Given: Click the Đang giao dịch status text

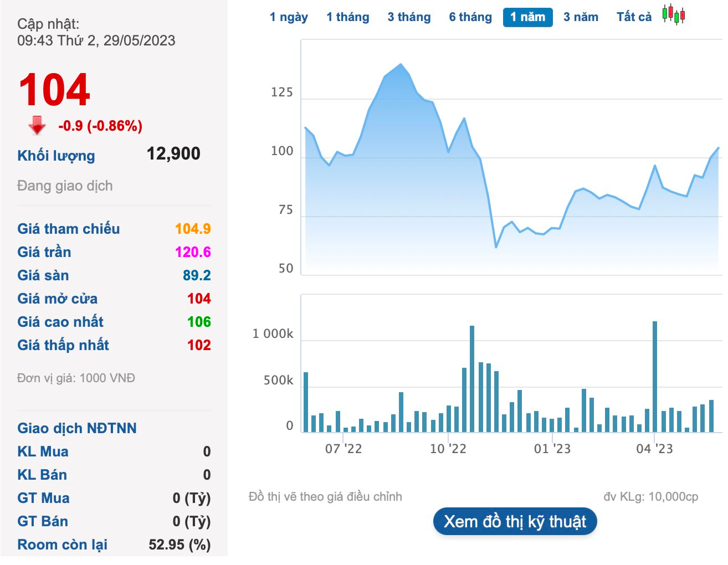Looking at the screenshot, I should pos(65,186).
